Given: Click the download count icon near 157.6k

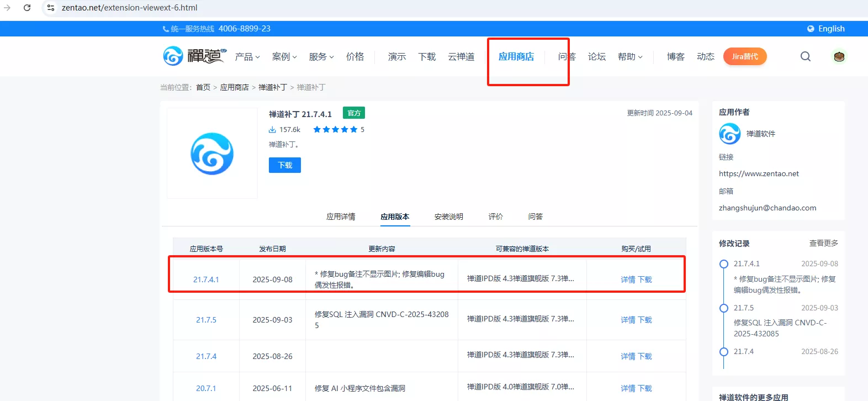Looking at the screenshot, I should tap(272, 130).
